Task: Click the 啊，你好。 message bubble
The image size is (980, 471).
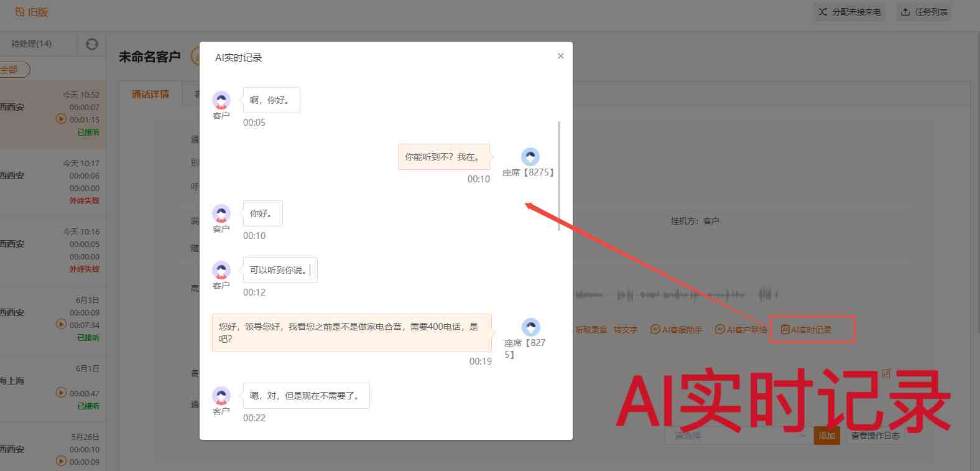Action: tap(271, 100)
